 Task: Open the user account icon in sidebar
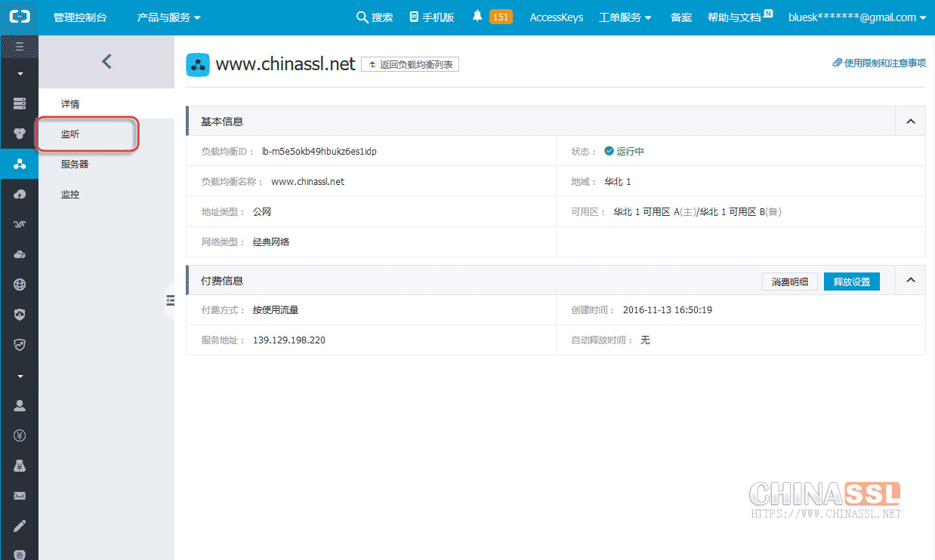20,405
